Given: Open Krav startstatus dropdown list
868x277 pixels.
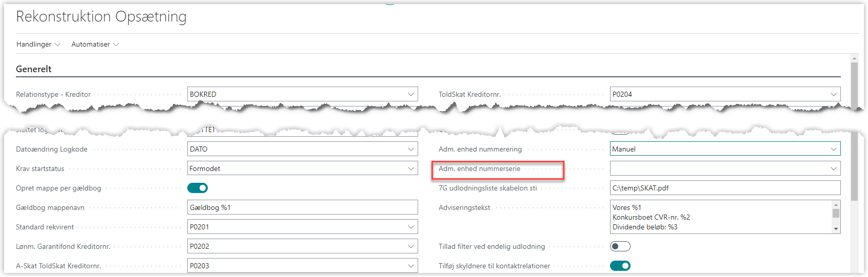Looking at the screenshot, I should point(410,168).
